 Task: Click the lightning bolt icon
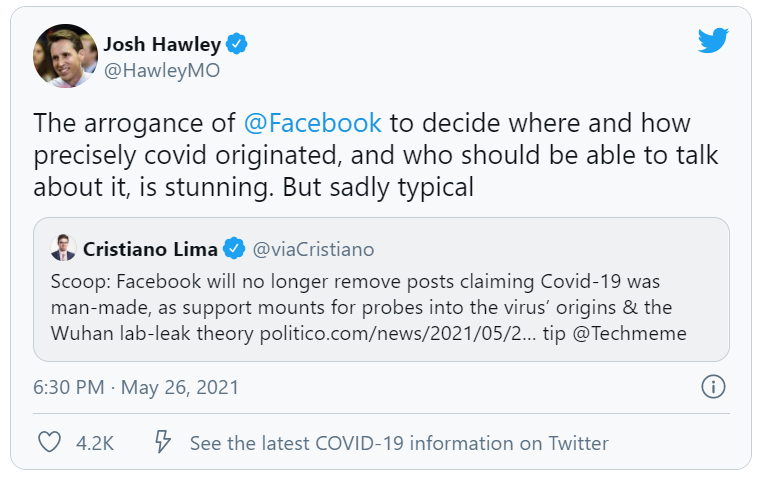(x=161, y=442)
